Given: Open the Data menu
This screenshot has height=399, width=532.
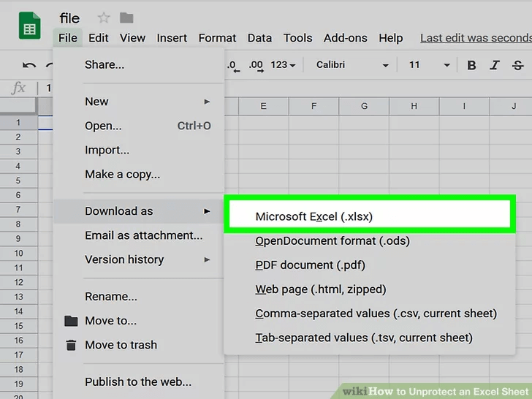Looking at the screenshot, I should click(x=259, y=38).
